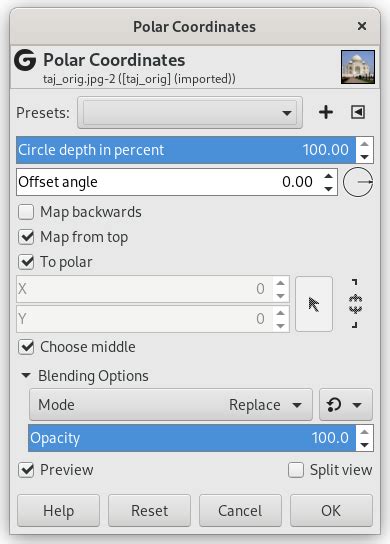Open the presets management menu icon

click(x=358, y=112)
